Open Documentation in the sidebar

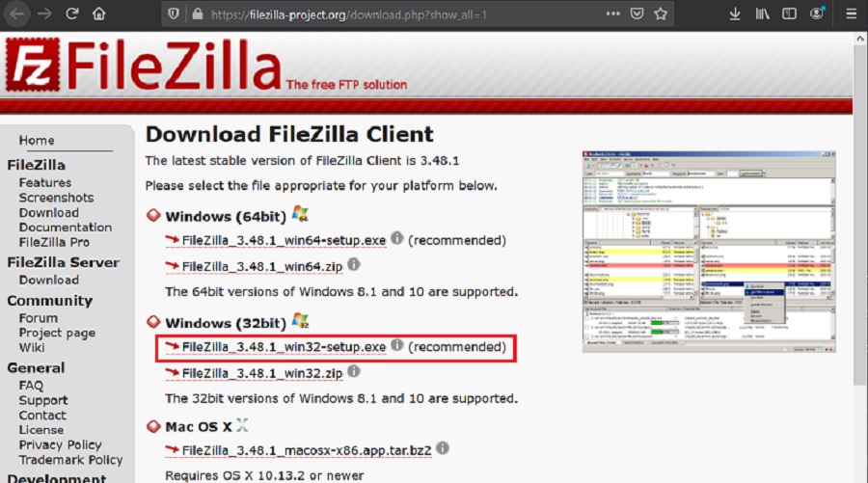[x=66, y=228]
